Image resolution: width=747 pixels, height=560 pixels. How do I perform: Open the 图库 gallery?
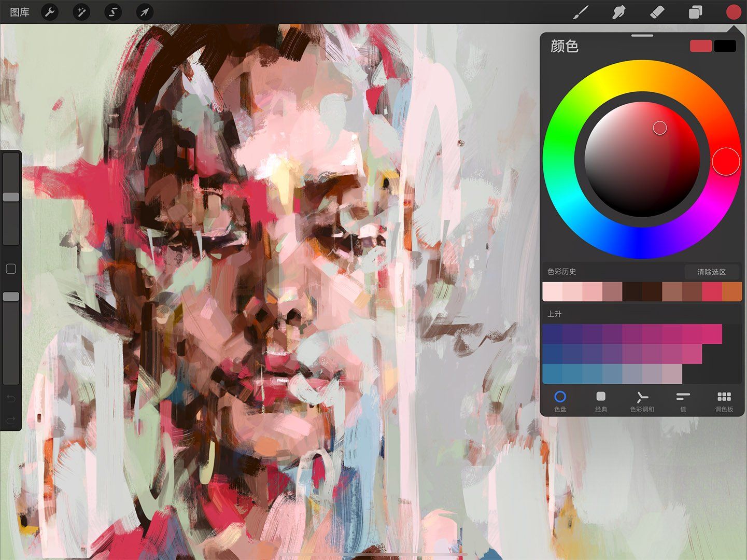pos(19,12)
